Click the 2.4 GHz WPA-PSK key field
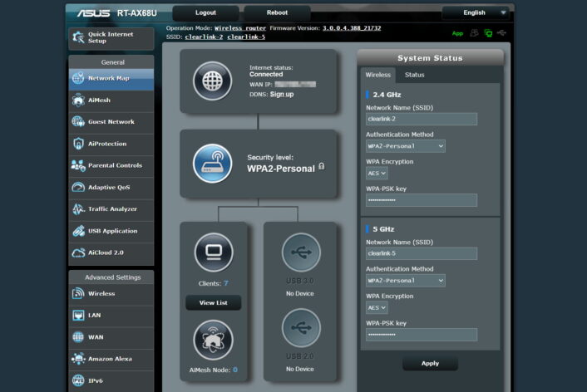 [x=422, y=200]
